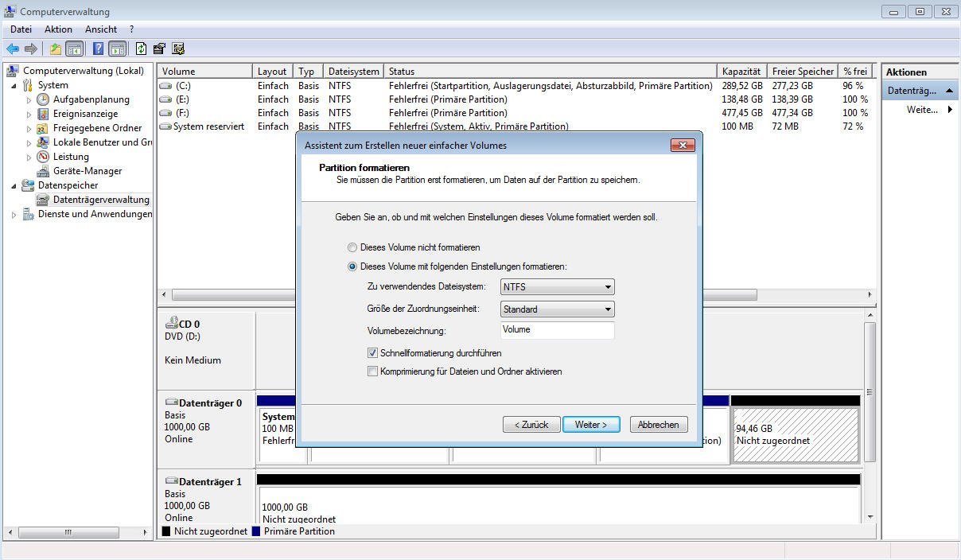This screenshot has width=961, height=560.
Task: Enable 'Komprimierung für Dateien und Ordner aktivieren'
Action: [372, 371]
